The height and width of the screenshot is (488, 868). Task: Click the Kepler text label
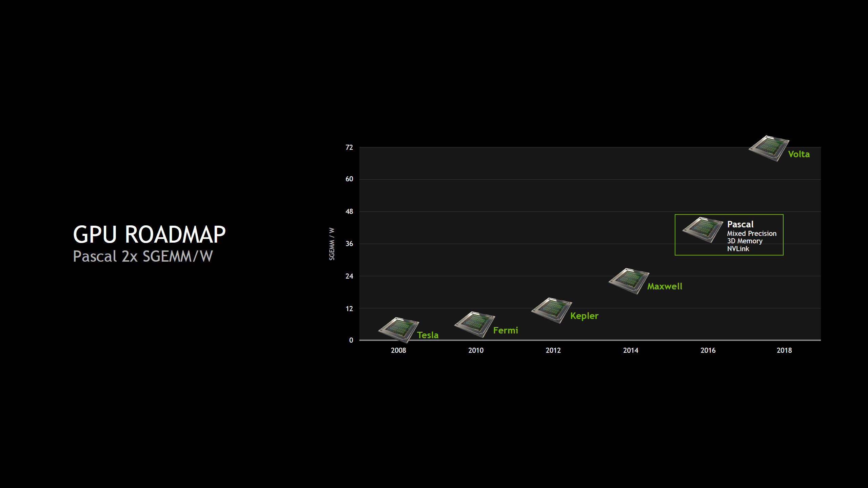click(x=584, y=316)
